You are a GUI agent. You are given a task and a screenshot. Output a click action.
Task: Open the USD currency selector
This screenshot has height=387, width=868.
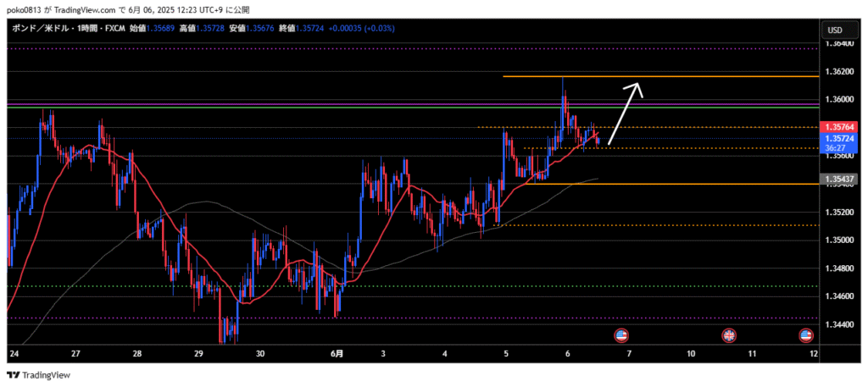(834, 30)
